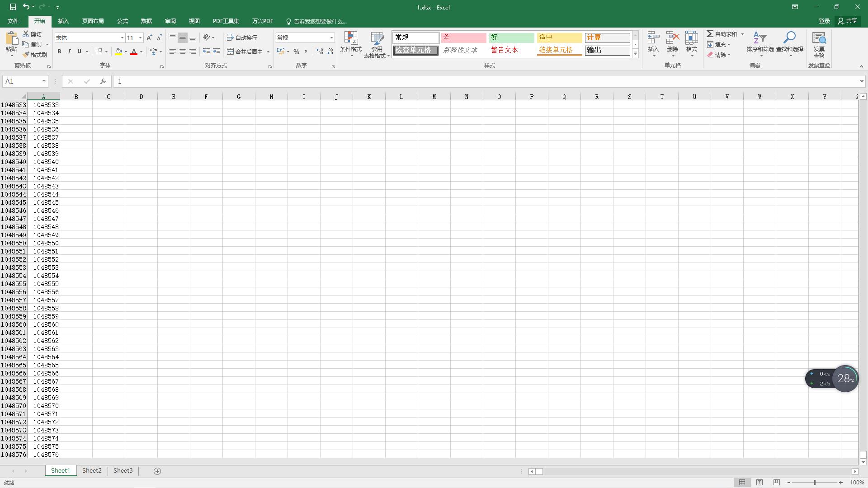The width and height of the screenshot is (868, 488).
Task: Toggle bold formatting
Action: (x=59, y=52)
